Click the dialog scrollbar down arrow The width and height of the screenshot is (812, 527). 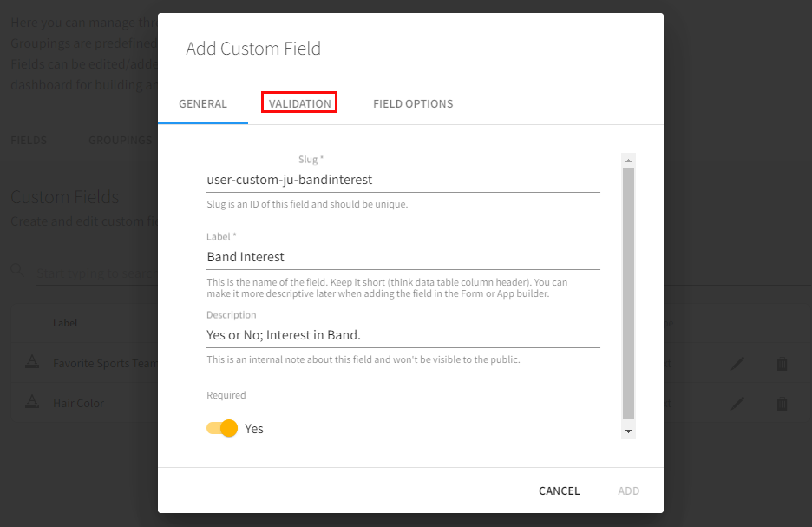tap(629, 431)
